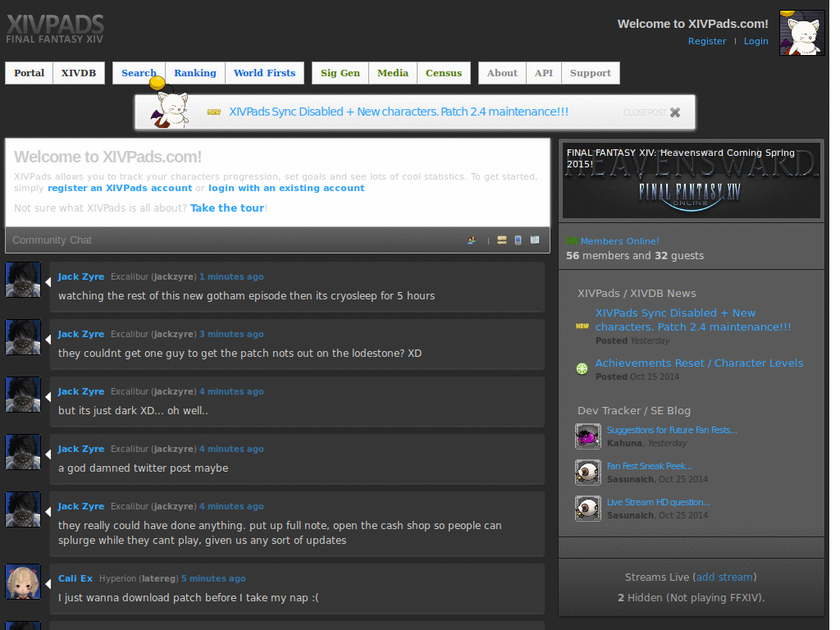Click Cali Ex's avatar picture
The image size is (840, 630).
(x=23, y=582)
